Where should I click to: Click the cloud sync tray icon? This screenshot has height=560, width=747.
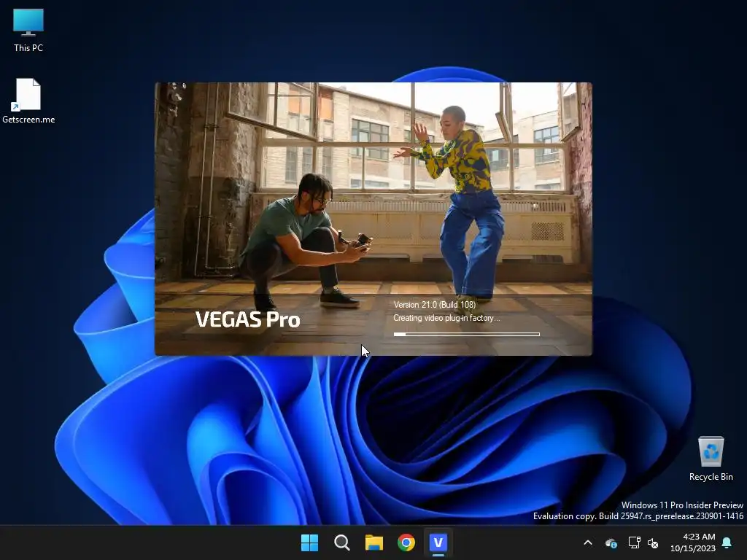(x=611, y=542)
